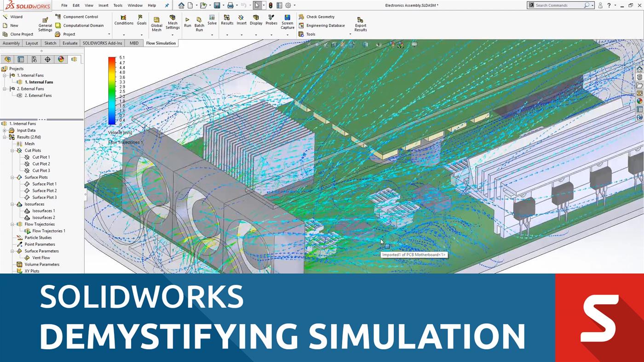The height and width of the screenshot is (362, 644).
Task: Click the red top of the velocity color scale
Action: [111, 59]
